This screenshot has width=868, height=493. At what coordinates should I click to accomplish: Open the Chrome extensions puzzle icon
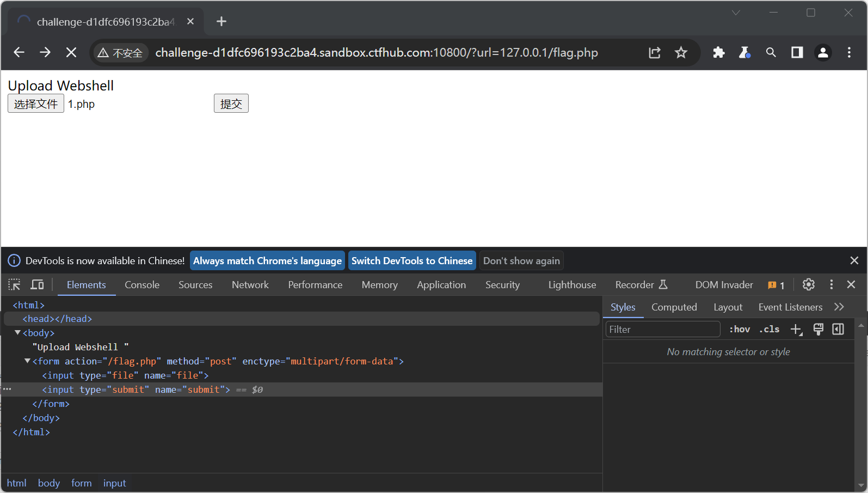tap(718, 53)
